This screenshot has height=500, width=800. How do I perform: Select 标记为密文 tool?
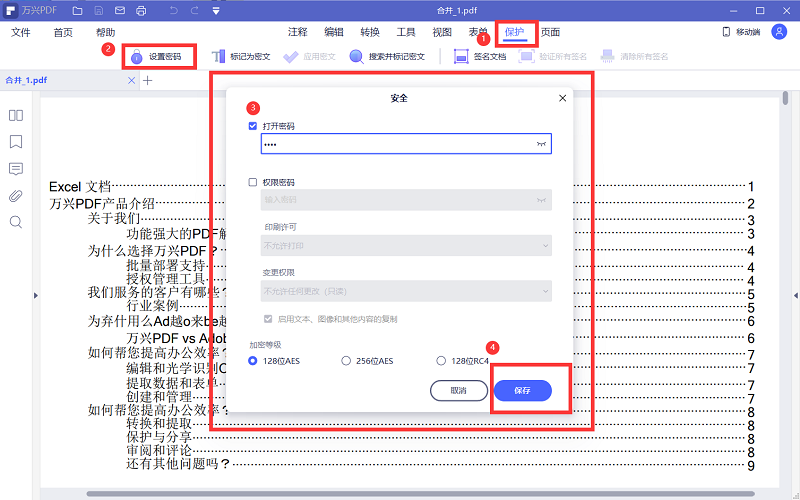tap(240, 57)
